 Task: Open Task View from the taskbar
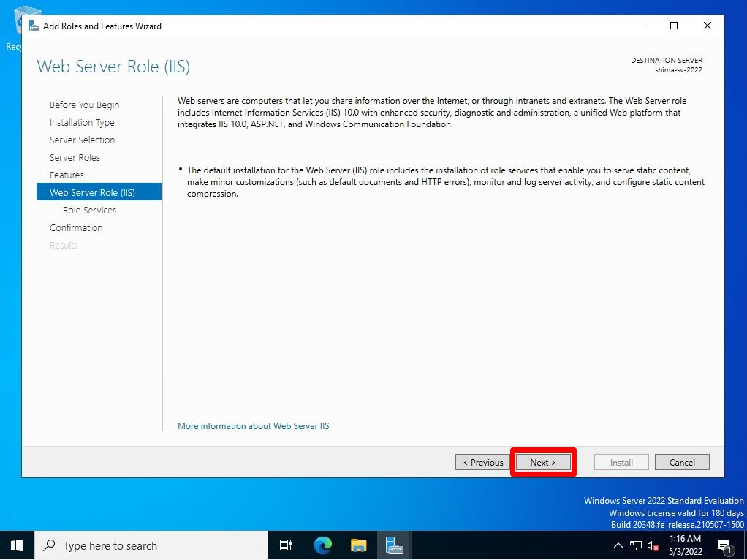click(x=285, y=545)
